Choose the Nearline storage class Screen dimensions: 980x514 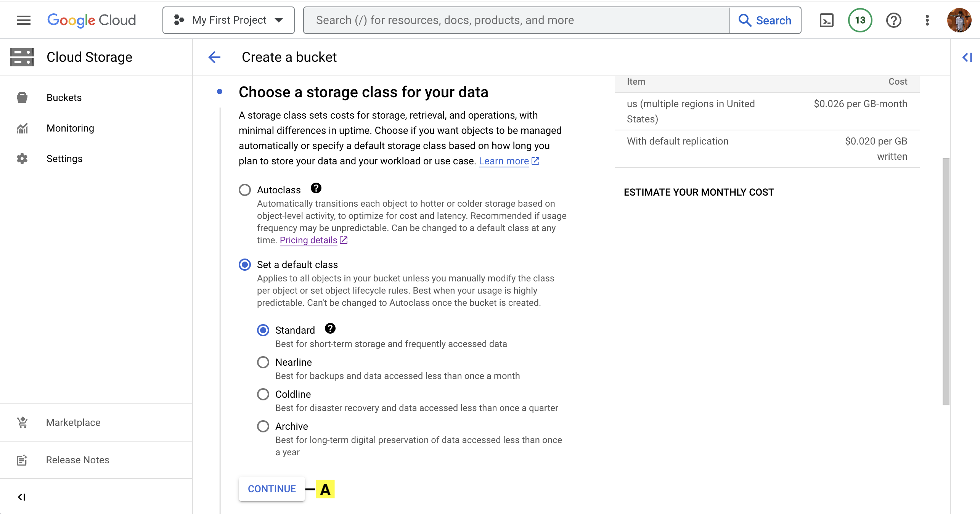click(x=263, y=362)
